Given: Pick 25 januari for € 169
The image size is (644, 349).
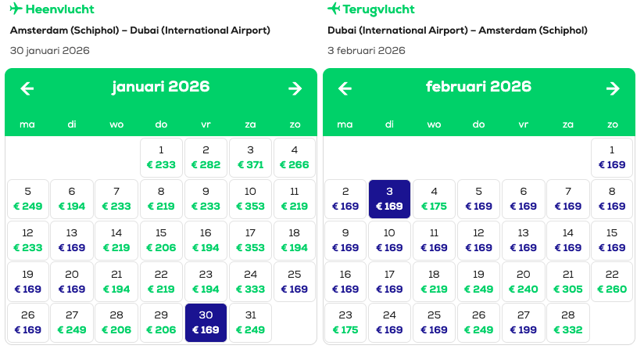Looking at the screenshot, I should pos(295,282).
